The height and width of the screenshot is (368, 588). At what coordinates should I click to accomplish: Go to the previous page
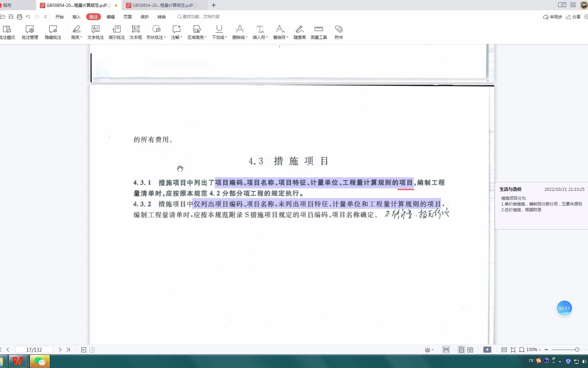[x=8, y=350]
